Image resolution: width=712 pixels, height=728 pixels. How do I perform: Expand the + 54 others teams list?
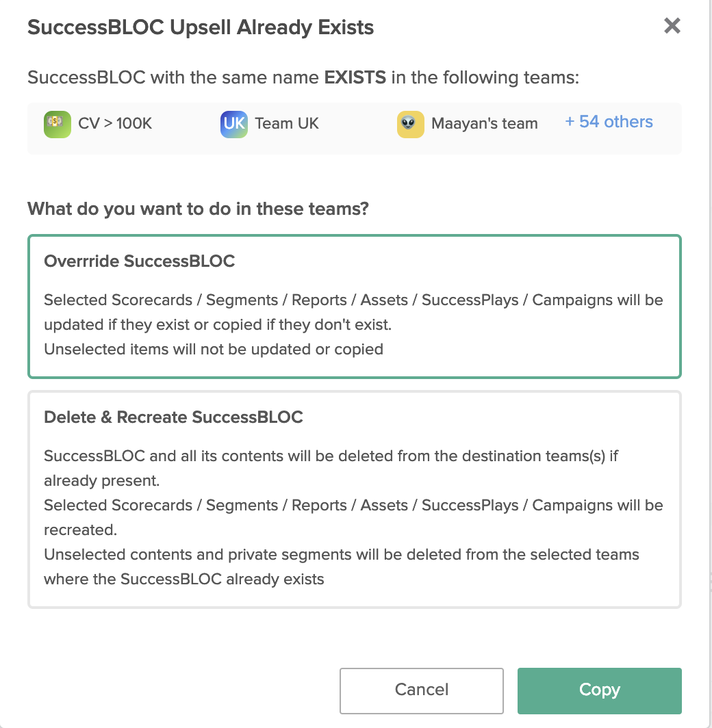609,122
